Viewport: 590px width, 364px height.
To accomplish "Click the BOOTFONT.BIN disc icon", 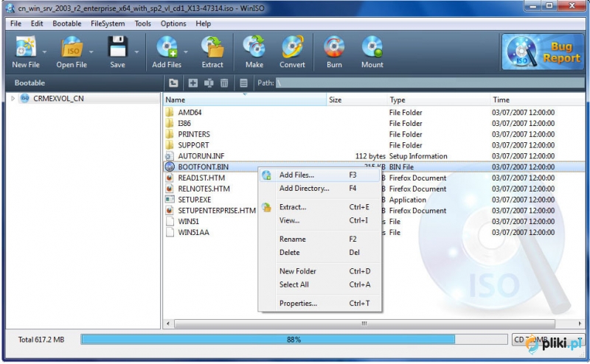I will pos(170,167).
